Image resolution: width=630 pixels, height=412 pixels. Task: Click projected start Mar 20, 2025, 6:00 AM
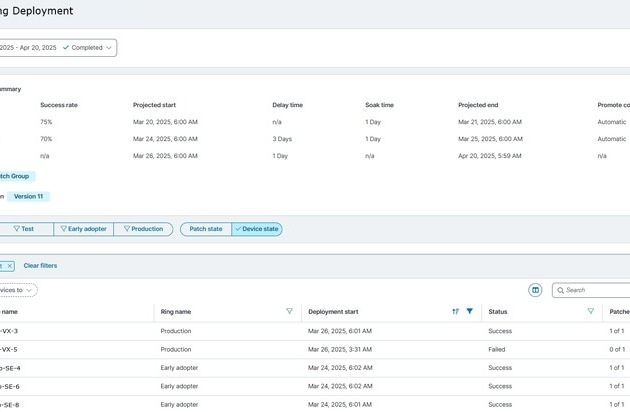[x=165, y=122]
